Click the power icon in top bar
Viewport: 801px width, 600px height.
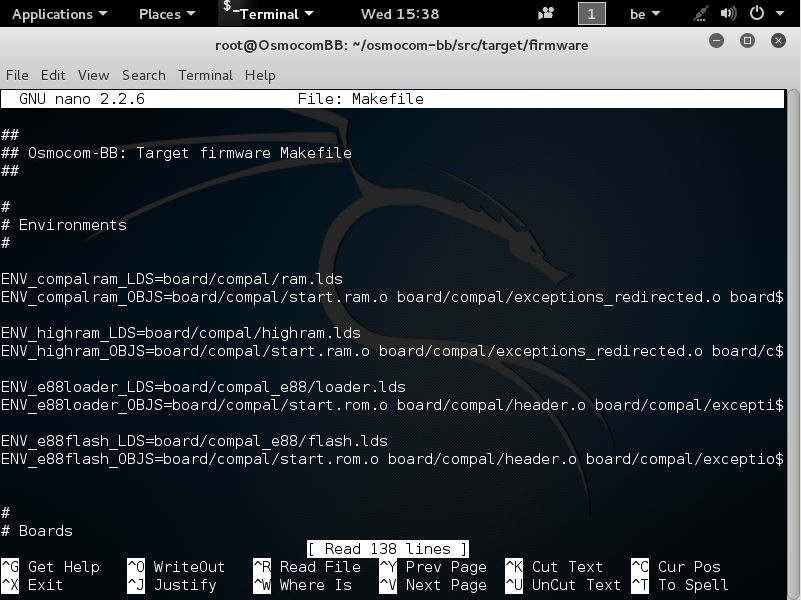coord(757,13)
